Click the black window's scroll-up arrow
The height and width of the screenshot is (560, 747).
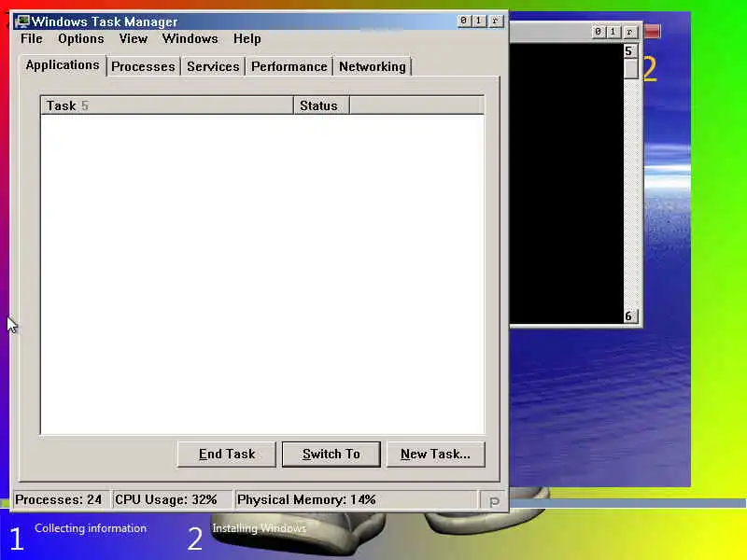(x=630, y=51)
